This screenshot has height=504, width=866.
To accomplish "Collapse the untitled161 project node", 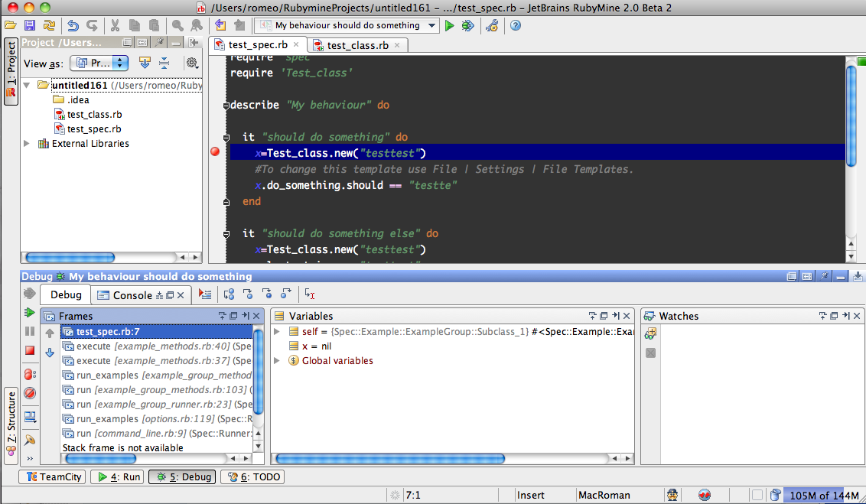I will (26, 85).
